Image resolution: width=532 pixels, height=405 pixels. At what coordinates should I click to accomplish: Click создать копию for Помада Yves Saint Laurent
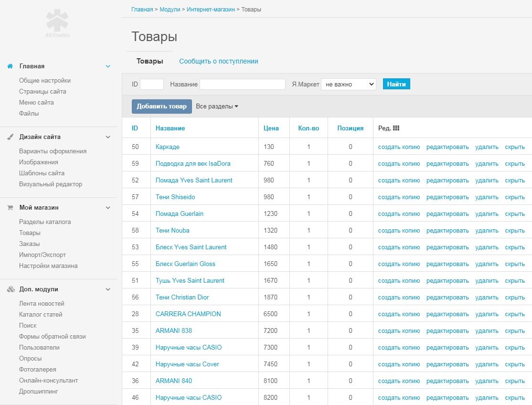pyautogui.click(x=399, y=181)
